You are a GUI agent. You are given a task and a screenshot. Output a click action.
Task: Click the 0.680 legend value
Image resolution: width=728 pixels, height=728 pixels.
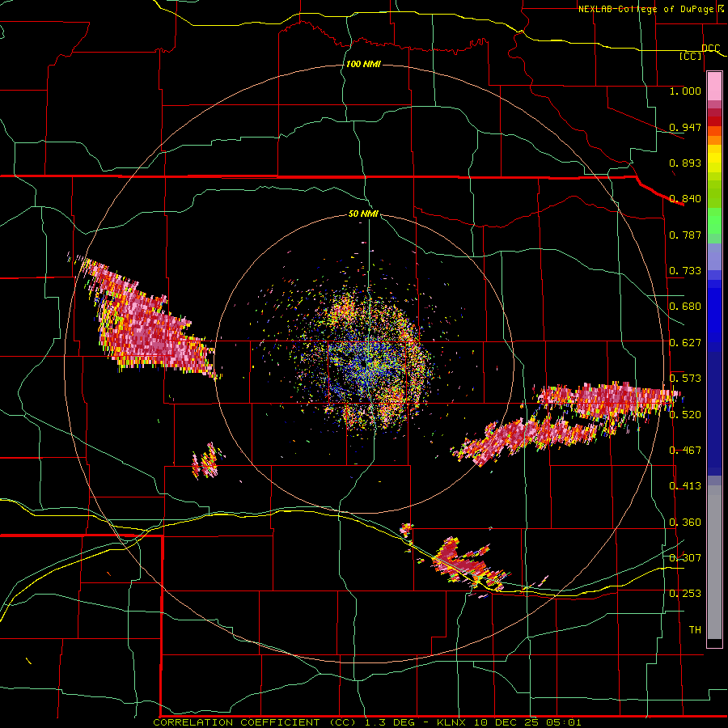coord(685,307)
